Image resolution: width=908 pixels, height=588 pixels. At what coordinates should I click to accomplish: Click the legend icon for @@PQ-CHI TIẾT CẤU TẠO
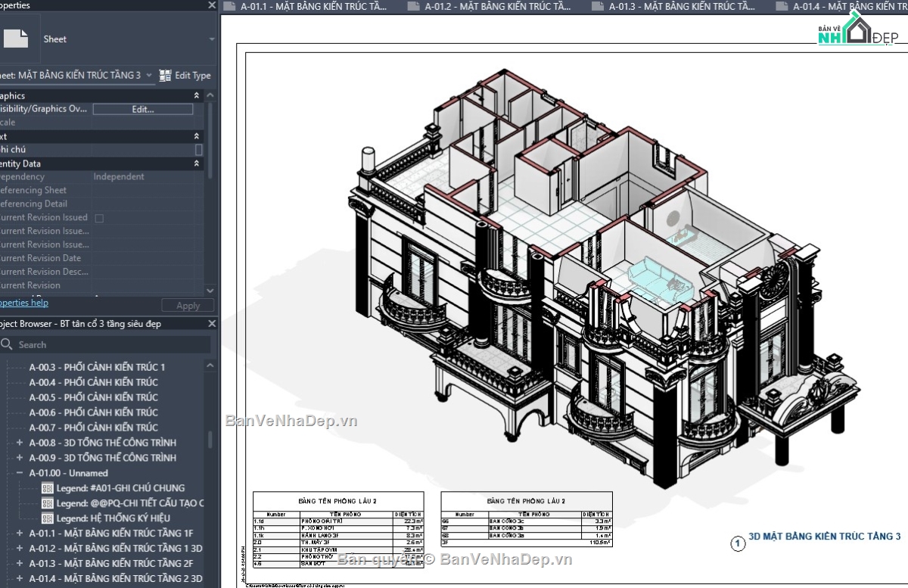pyautogui.click(x=48, y=503)
